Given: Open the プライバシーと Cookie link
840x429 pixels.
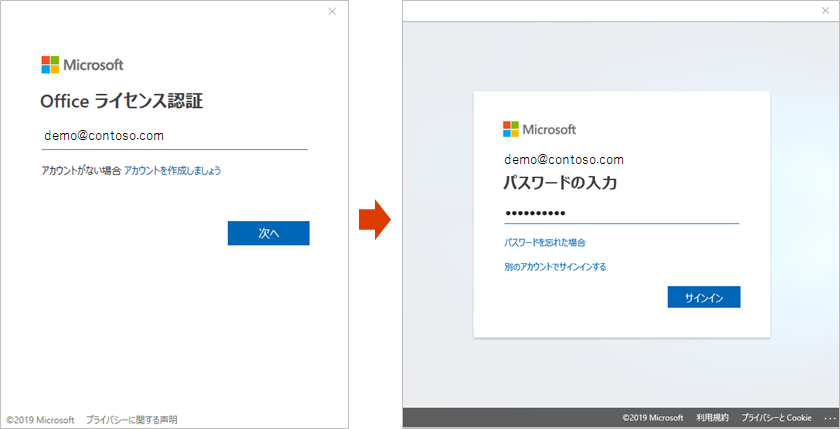Looking at the screenshot, I should tap(776, 418).
